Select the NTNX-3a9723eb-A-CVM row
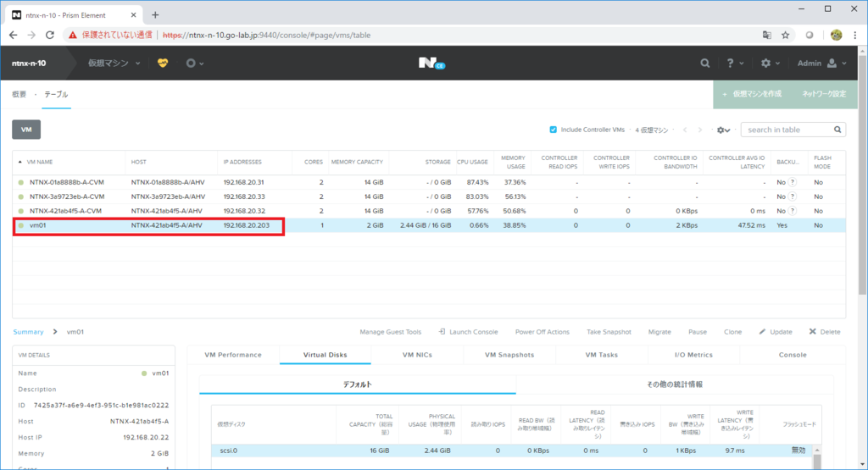This screenshot has height=470, width=868. point(429,196)
